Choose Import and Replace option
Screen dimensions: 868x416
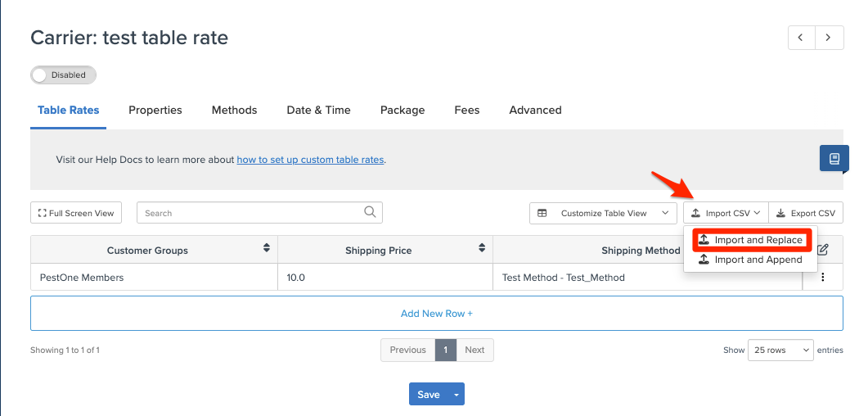point(751,240)
